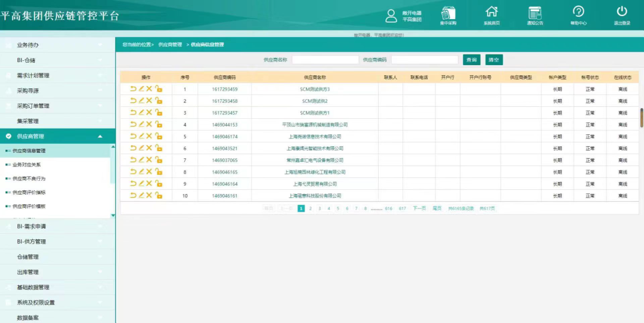Click return-arrow icon for supplier 1469046164
This screenshot has height=323, width=644.
(x=133, y=183)
